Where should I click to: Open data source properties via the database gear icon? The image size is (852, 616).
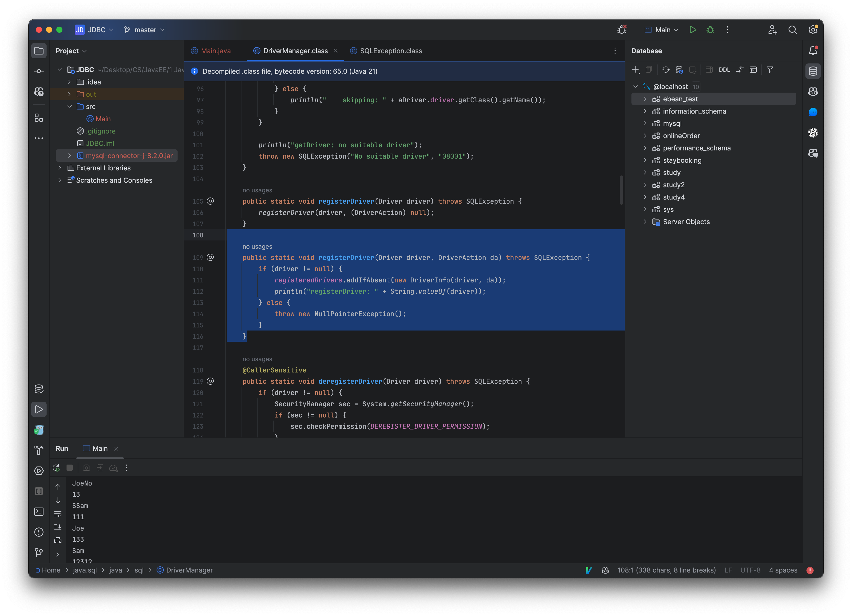tap(679, 70)
